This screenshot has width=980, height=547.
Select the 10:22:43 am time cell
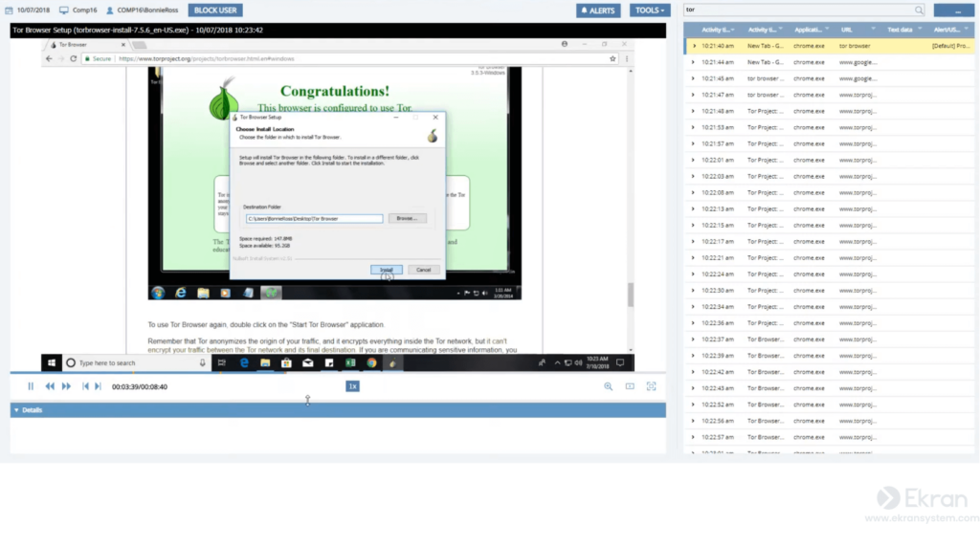(718, 388)
